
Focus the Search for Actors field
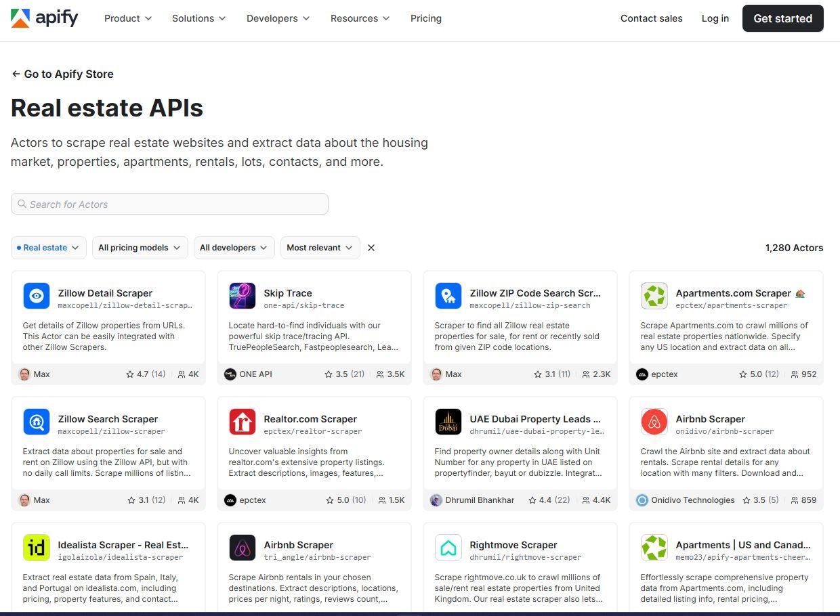[x=169, y=204]
